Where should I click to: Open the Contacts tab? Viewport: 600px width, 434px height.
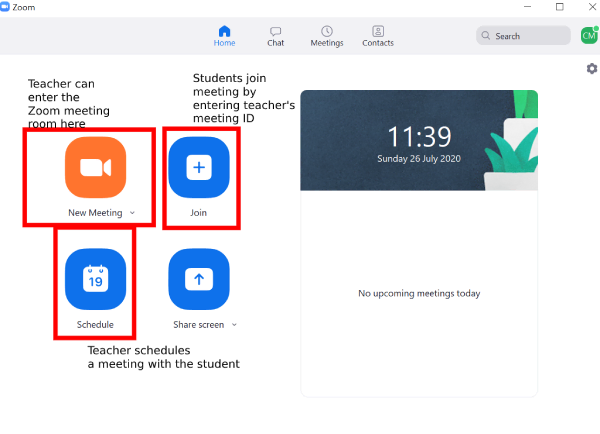point(378,36)
